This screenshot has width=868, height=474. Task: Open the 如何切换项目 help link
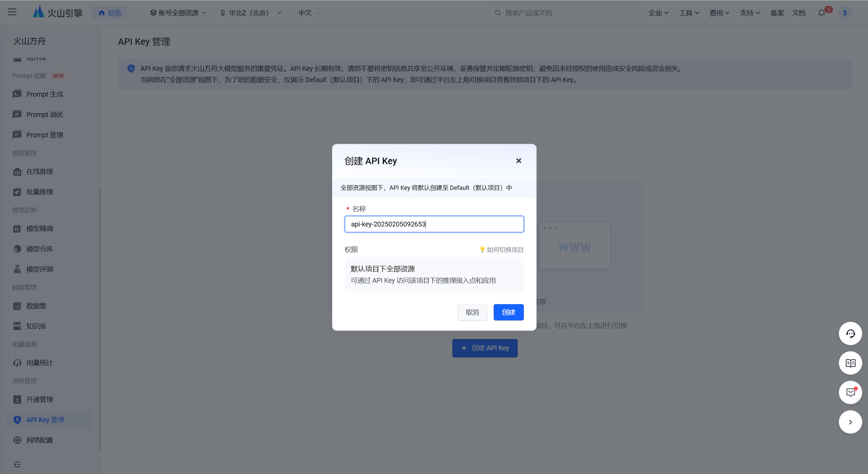(505, 250)
